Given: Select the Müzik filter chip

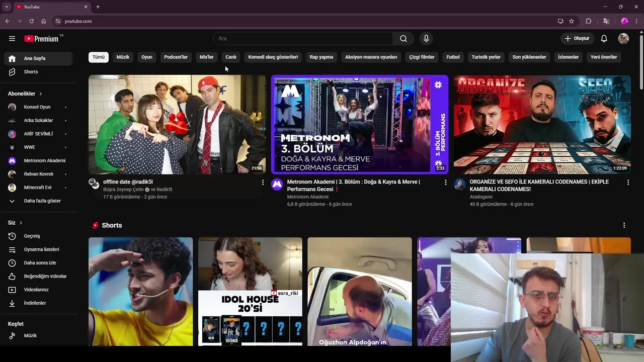Looking at the screenshot, I should [123, 57].
